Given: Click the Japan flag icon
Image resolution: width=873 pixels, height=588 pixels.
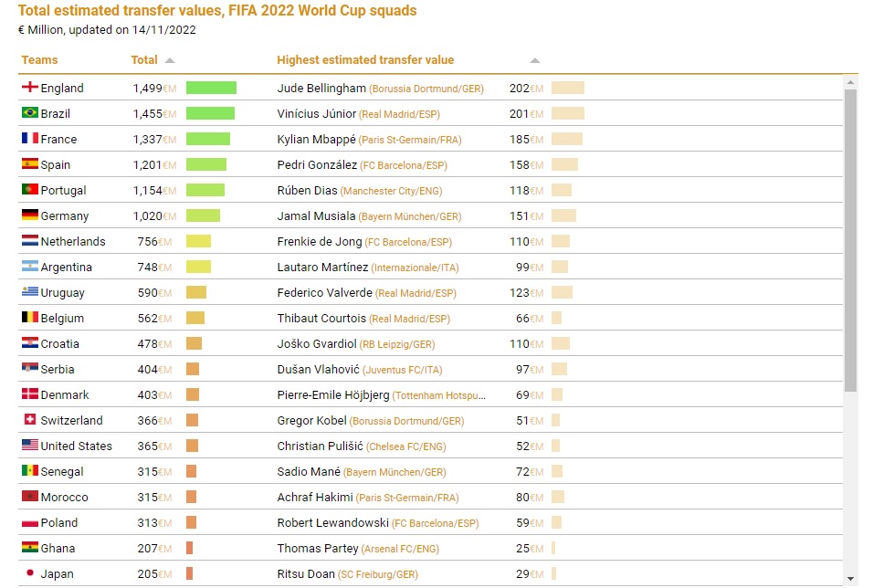Looking at the screenshot, I should (x=29, y=573).
